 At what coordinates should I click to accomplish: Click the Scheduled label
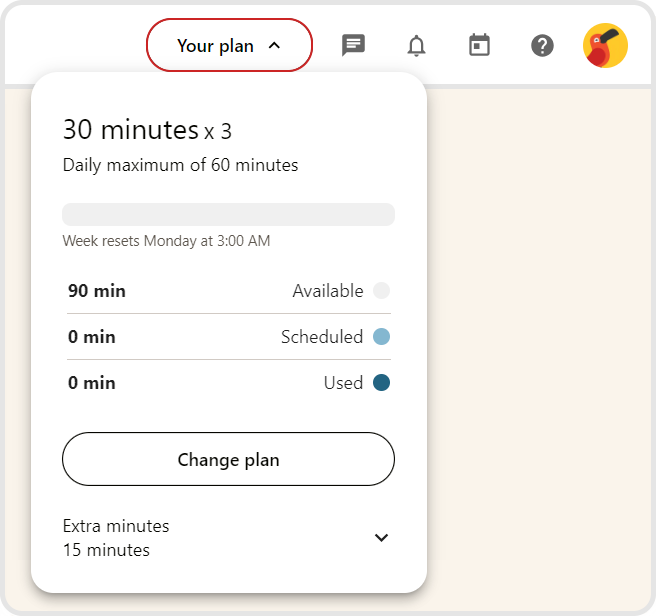321,337
